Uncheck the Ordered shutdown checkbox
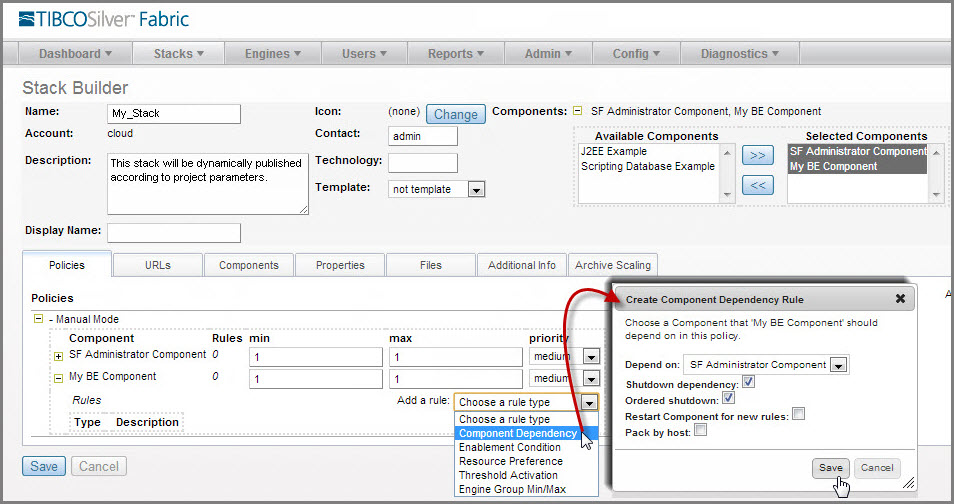Viewport: 954px width, 504px height. click(728, 399)
